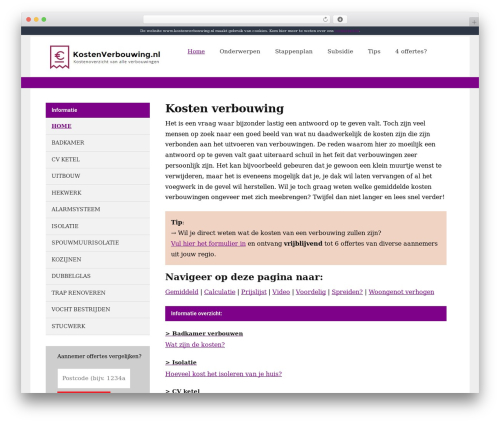Click the 'Informatie overzicht:' purple header
This screenshot has width=500, height=423.
(306, 314)
